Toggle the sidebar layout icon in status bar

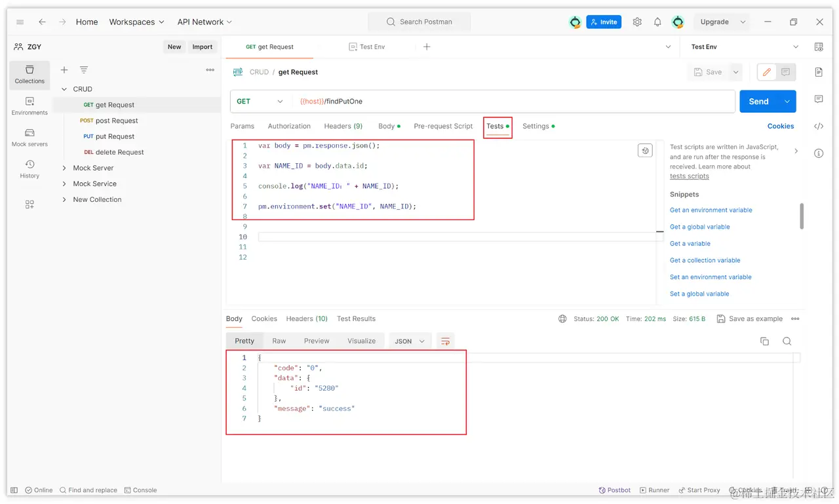14,490
